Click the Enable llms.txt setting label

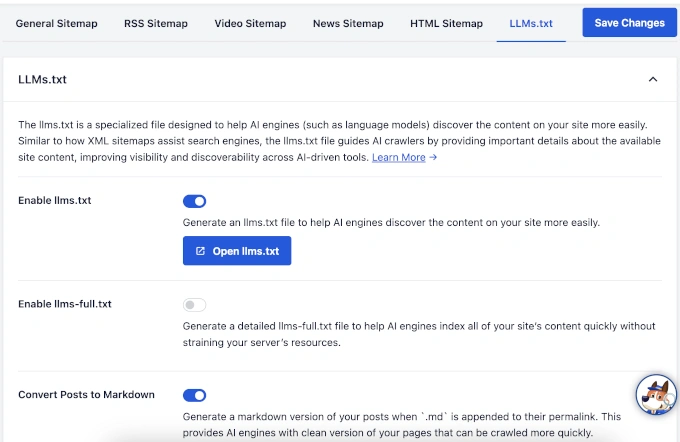click(54, 200)
